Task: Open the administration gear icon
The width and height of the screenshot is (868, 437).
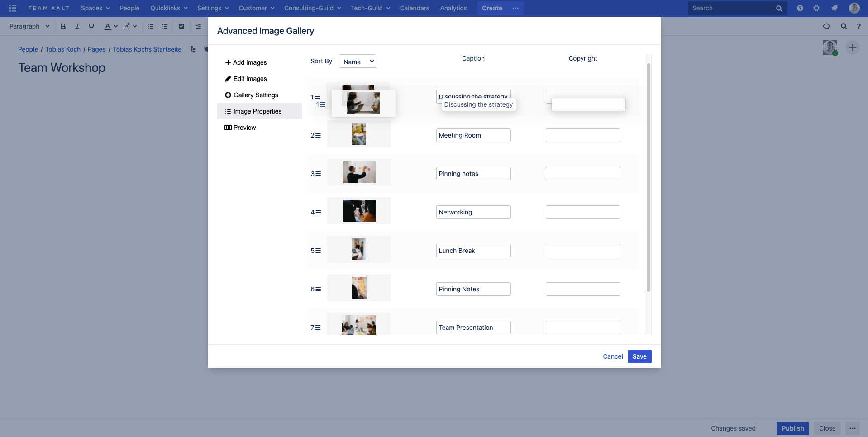Action: click(816, 8)
